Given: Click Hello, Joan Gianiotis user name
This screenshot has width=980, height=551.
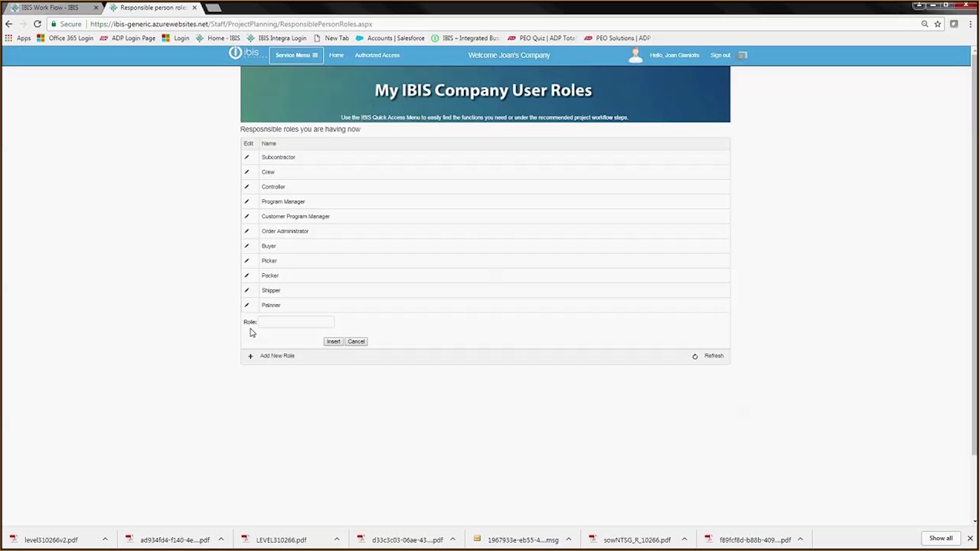Looking at the screenshot, I should 675,55.
